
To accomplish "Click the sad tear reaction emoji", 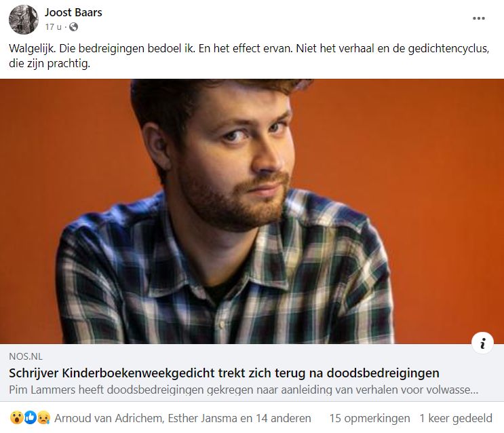I will 43,418.
